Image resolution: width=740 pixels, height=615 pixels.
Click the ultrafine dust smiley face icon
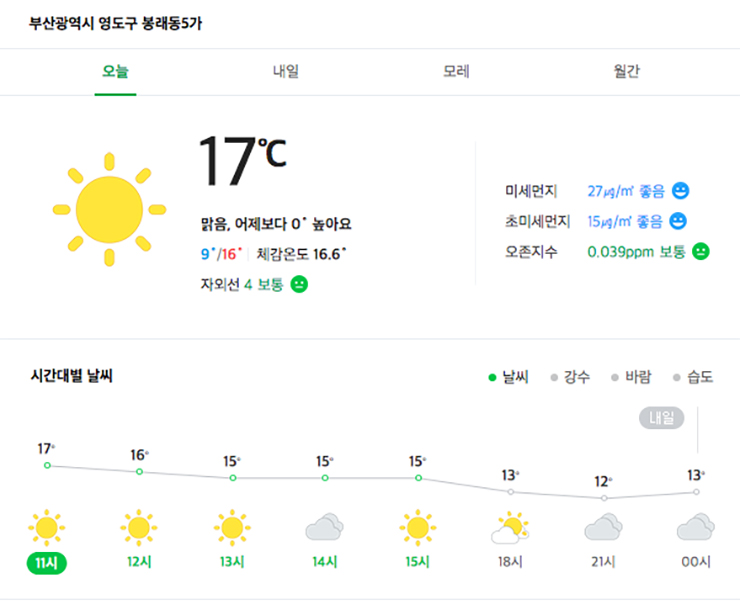pos(677,221)
